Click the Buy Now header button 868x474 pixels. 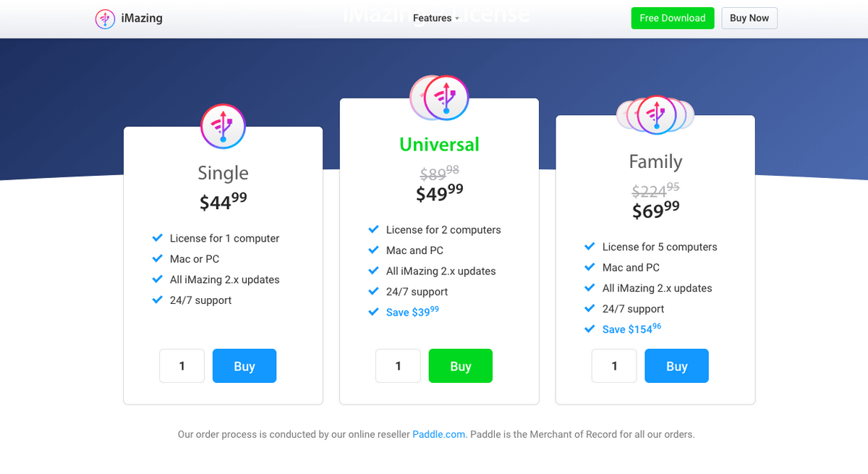click(749, 18)
